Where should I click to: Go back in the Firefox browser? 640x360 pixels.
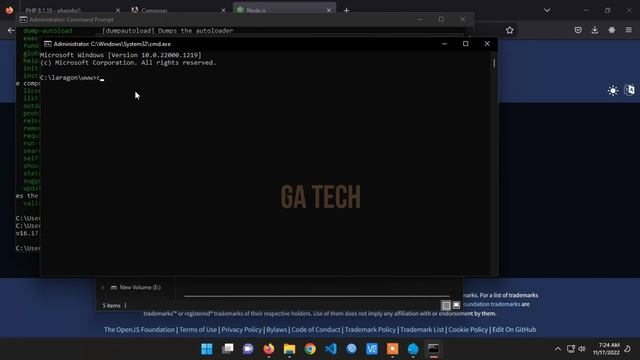(11, 30)
